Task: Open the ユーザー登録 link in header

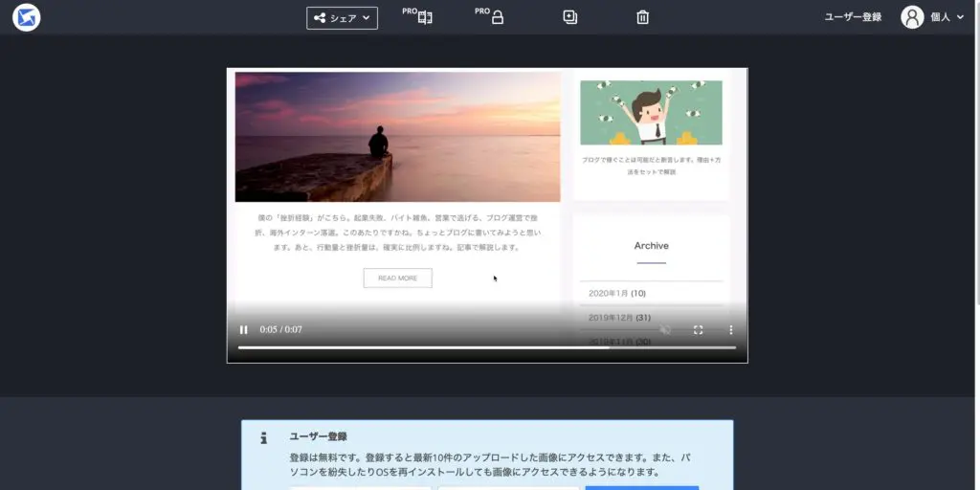Action: click(x=853, y=17)
